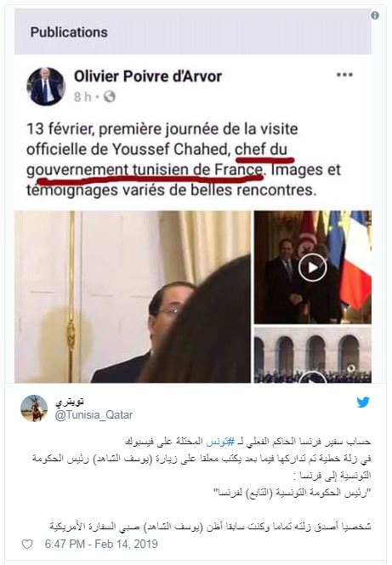Image resolution: width=392 pixels, height=565 pixels.
Task: Open the Publications tab header
Action: coord(69,32)
